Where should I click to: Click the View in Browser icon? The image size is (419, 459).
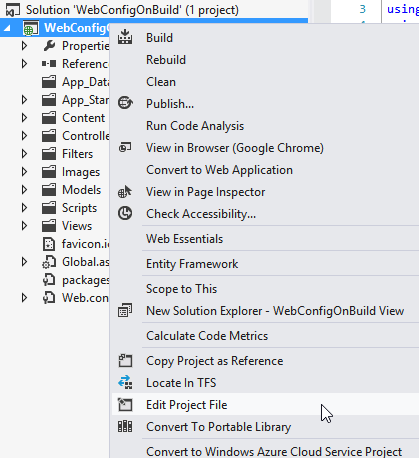tap(125, 147)
